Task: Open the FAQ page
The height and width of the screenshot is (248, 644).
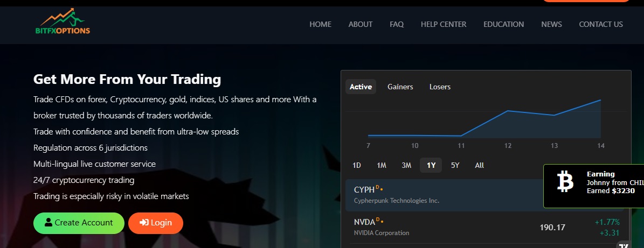Action: click(397, 24)
